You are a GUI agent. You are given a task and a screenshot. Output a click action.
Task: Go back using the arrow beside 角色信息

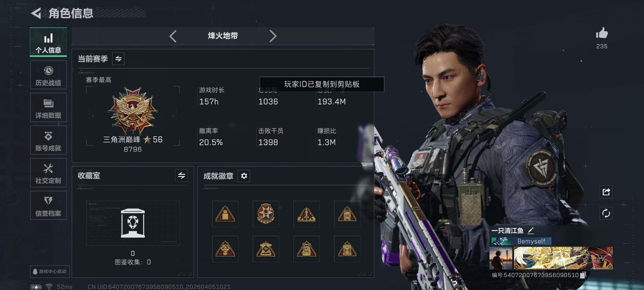point(36,13)
